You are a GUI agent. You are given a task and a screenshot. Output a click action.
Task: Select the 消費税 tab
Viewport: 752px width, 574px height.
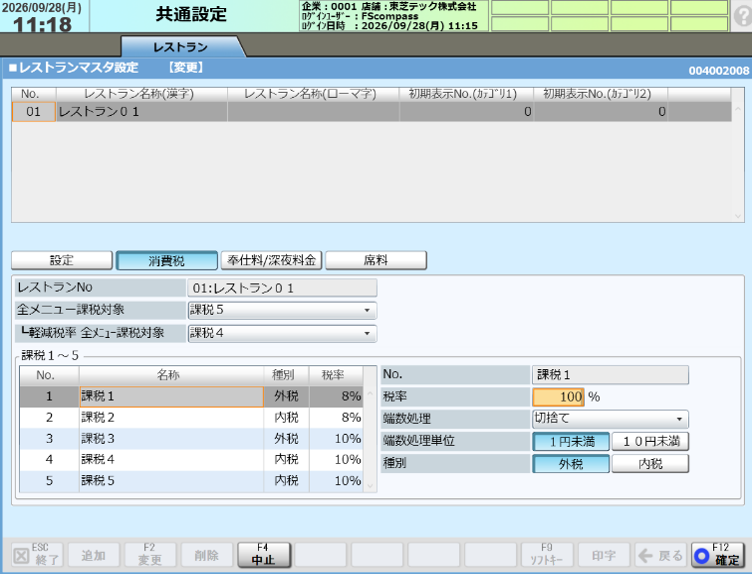166,260
